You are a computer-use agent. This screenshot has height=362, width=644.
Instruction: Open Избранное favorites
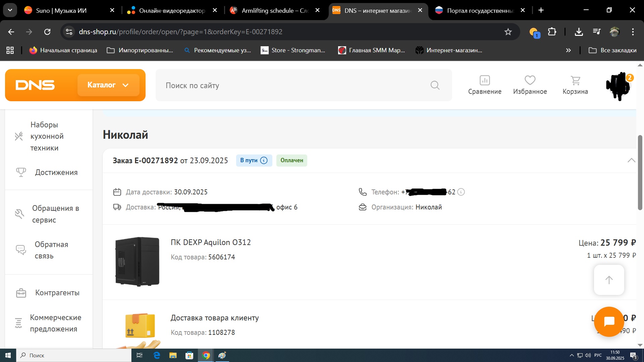tap(530, 85)
